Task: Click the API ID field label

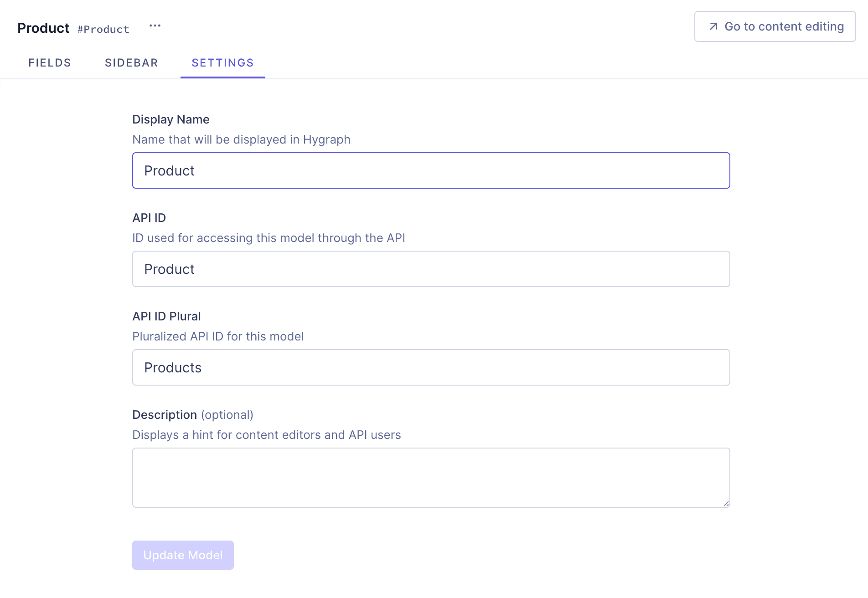Action: pyautogui.click(x=149, y=218)
